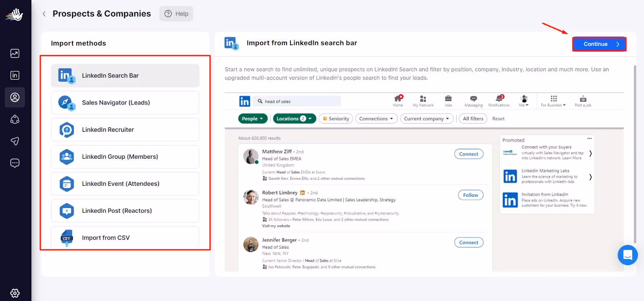Go back with the left chevron

[44, 14]
